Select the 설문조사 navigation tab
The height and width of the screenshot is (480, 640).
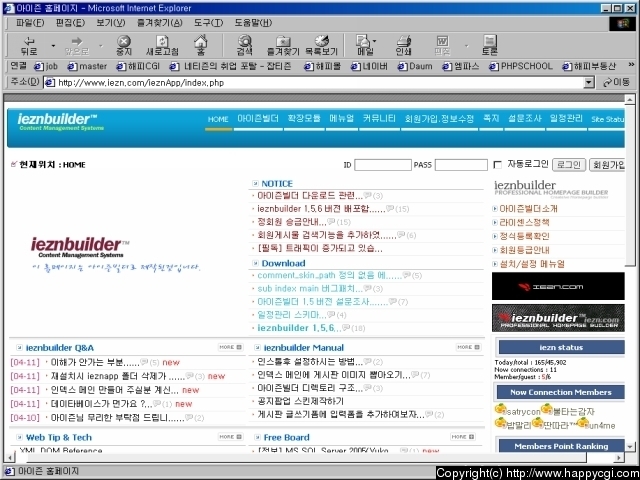[524, 118]
